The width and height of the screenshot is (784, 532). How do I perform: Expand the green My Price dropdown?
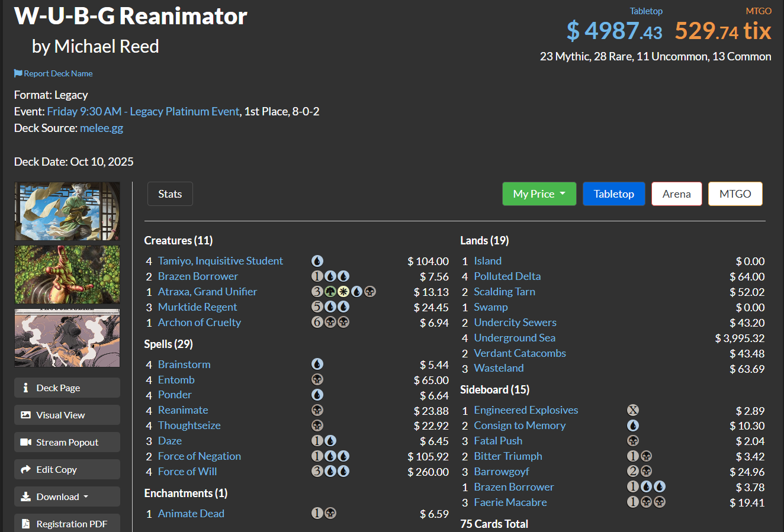tap(539, 194)
